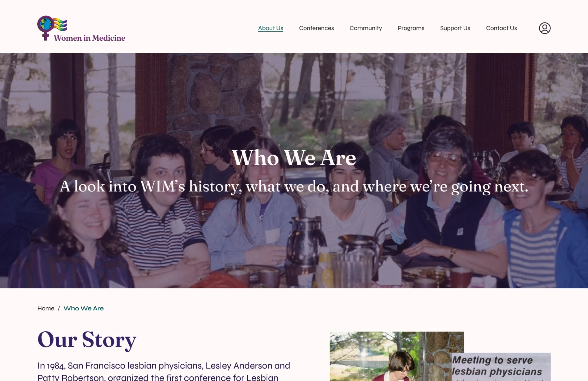This screenshot has width=588, height=381.
Task: Click the Home breadcrumb link
Action: (46, 308)
